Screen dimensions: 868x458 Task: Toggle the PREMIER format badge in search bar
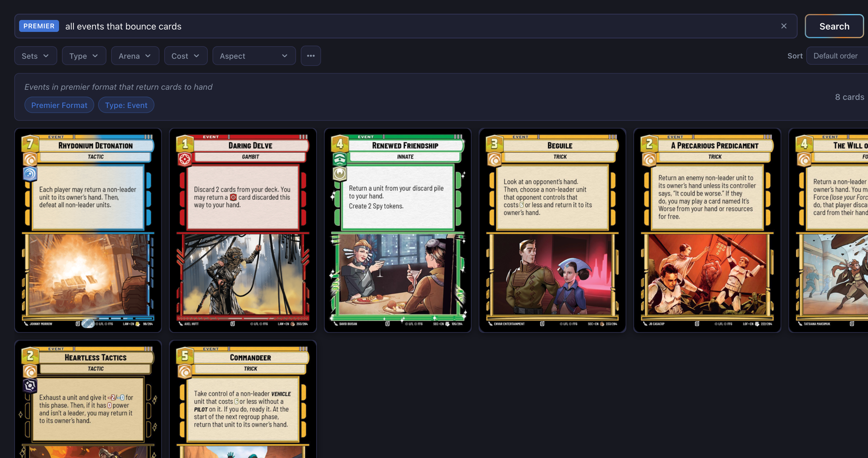tap(39, 26)
